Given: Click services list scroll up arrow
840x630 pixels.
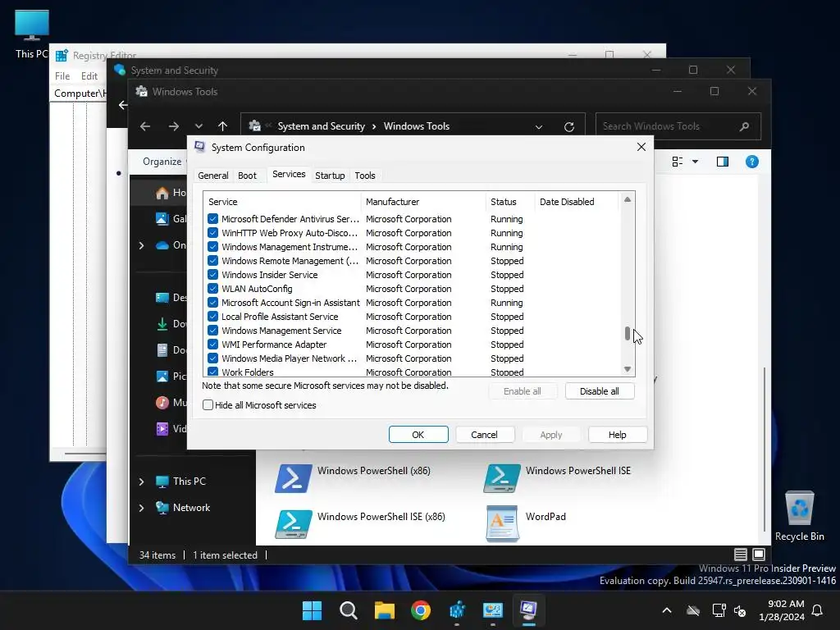Looking at the screenshot, I should tap(628, 199).
